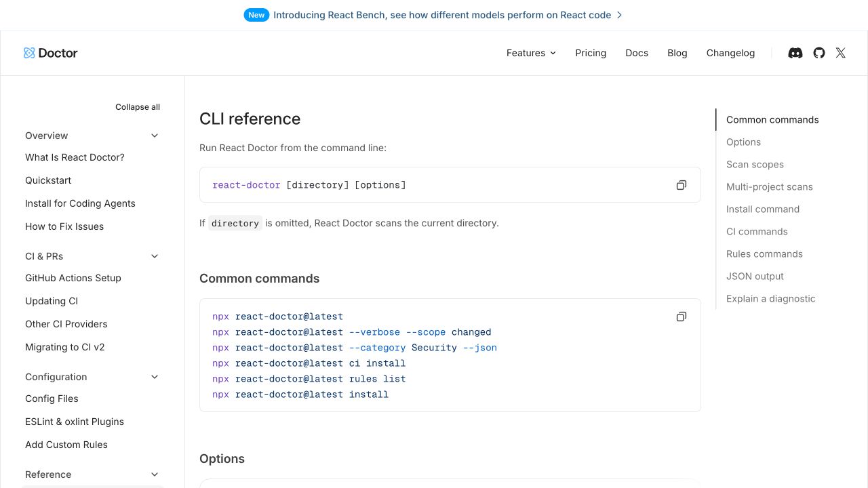
Task: Open GitHub Actions Setup page
Action: [x=73, y=278]
